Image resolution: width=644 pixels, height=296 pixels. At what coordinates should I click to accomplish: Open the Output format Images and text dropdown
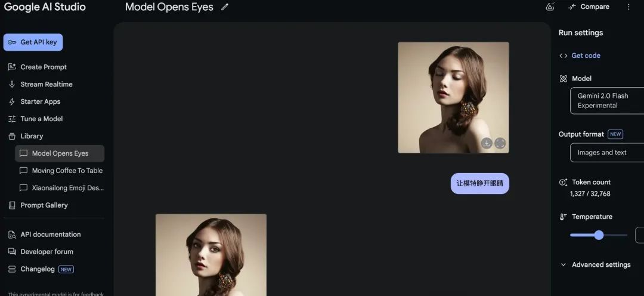click(x=605, y=153)
